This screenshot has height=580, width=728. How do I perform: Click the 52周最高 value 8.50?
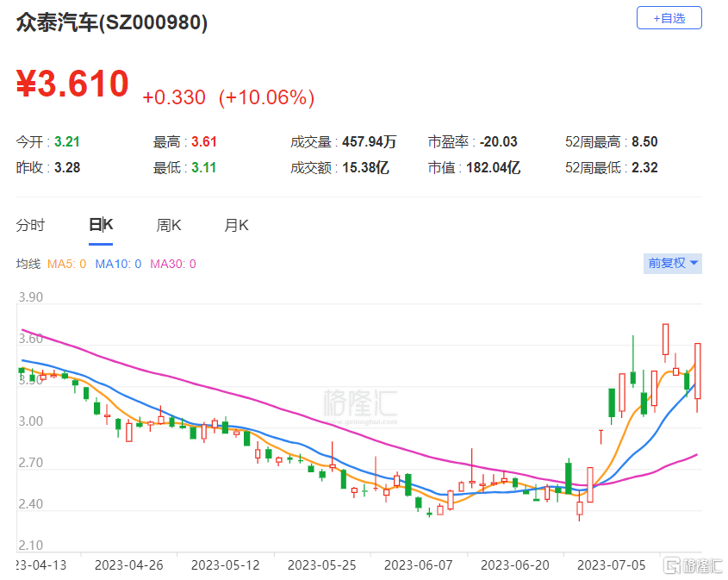tap(644, 142)
